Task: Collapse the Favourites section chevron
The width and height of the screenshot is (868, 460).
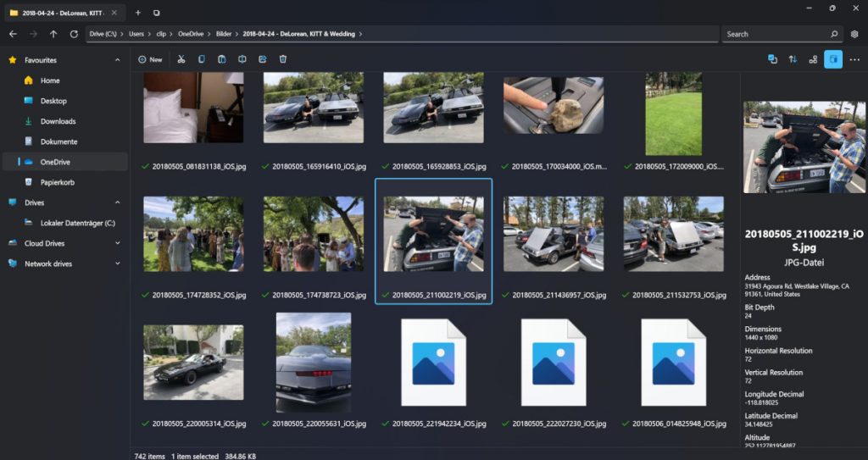Action: [117, 60]
